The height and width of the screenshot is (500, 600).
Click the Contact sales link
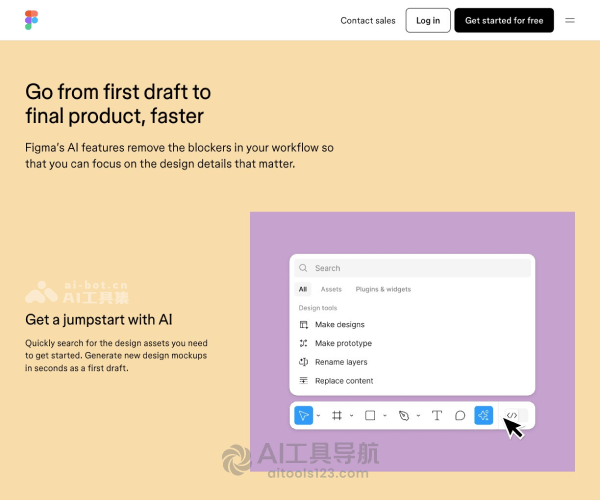[x=368, y=21]
